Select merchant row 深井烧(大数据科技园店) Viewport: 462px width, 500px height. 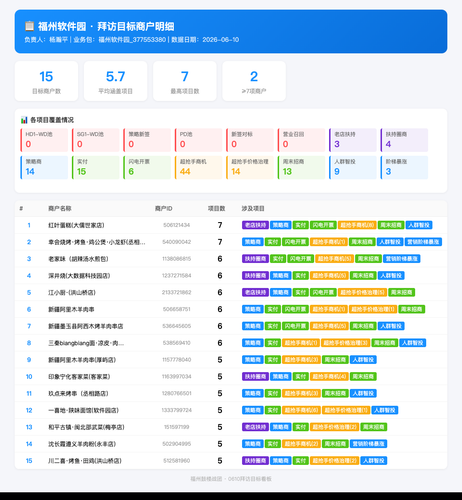pos(231,276)
